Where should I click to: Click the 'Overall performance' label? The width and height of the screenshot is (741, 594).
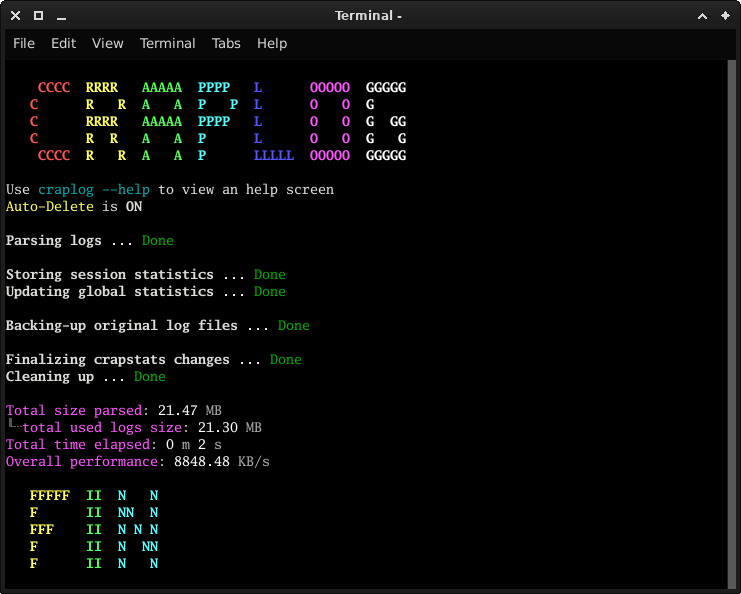(82, 462)
